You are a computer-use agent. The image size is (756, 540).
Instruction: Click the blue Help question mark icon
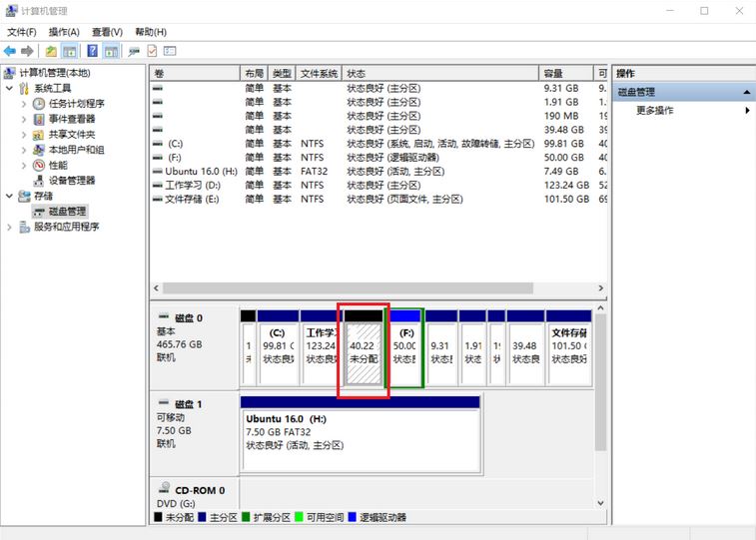pos(92,51)
